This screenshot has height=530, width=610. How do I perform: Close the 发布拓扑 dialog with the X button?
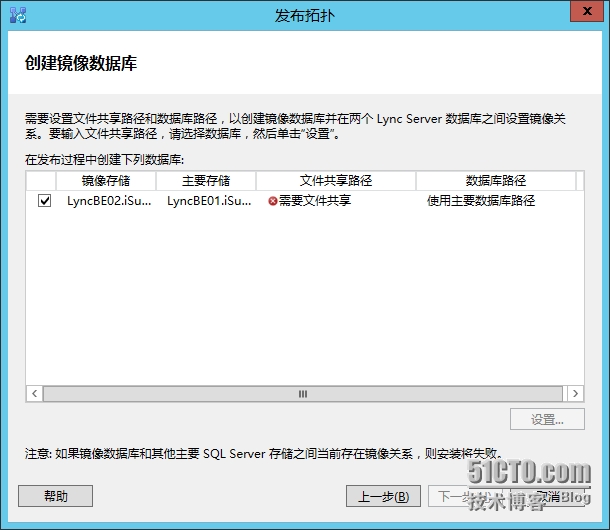[587, 11]
